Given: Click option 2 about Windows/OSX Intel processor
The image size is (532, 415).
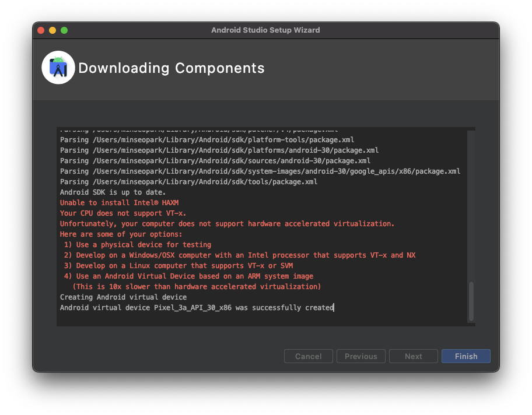Looking at the screenshot, I should 240,255.
